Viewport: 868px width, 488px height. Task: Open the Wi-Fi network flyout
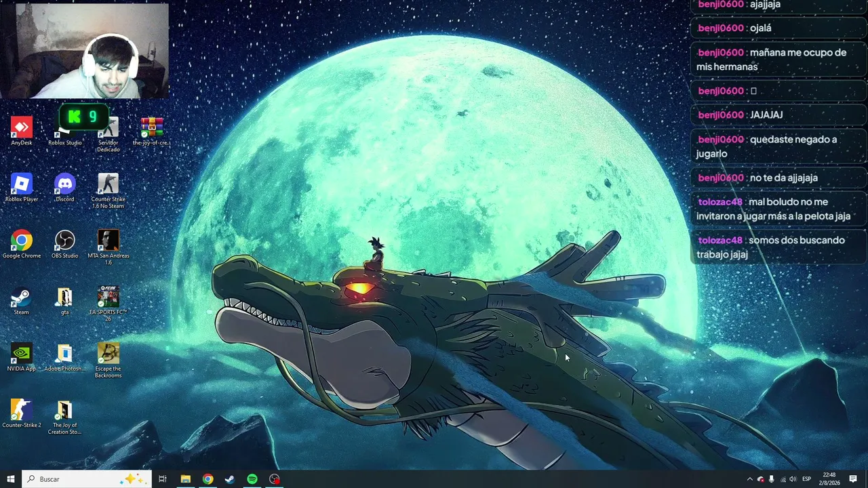click(x=782, y=479)
